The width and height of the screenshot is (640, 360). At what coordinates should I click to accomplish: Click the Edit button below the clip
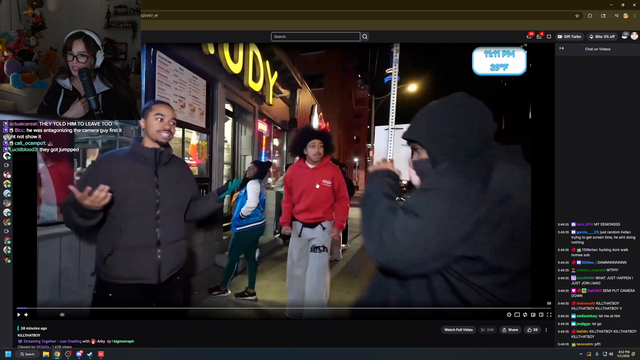[487, 330]
